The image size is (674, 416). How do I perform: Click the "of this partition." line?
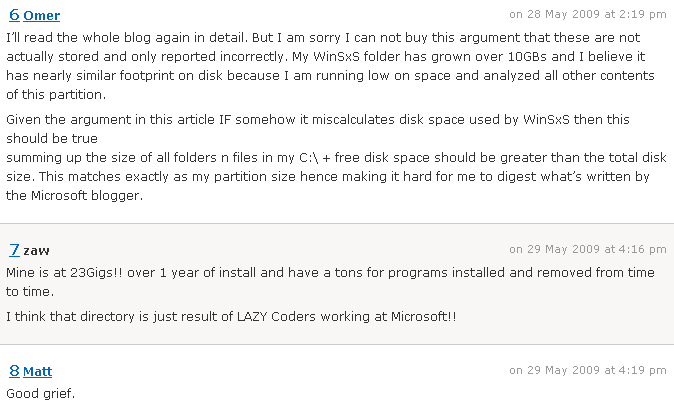(56, 95)
